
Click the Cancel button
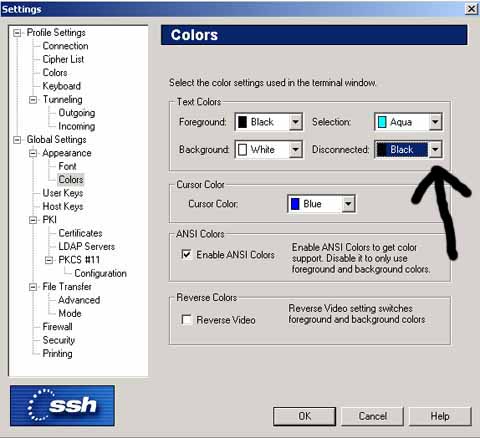pos(372,416)
